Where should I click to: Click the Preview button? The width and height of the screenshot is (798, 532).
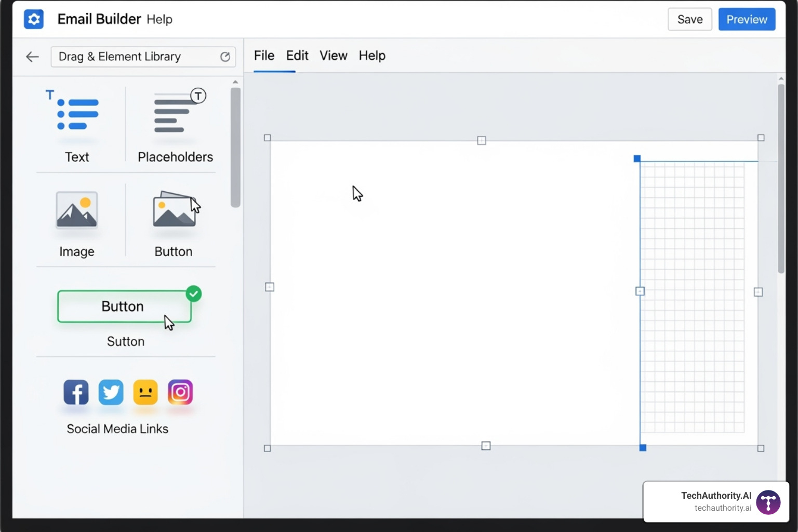(747, 19)
